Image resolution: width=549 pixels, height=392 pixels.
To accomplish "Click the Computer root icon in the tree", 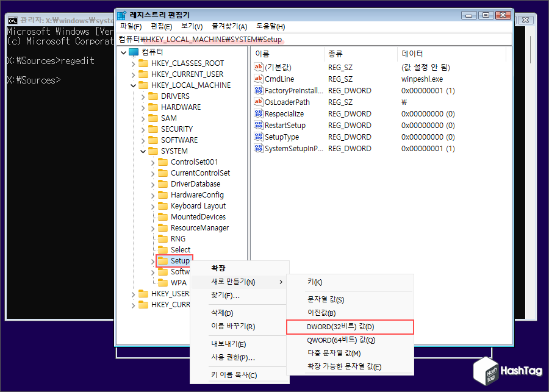I will (134, 52).
